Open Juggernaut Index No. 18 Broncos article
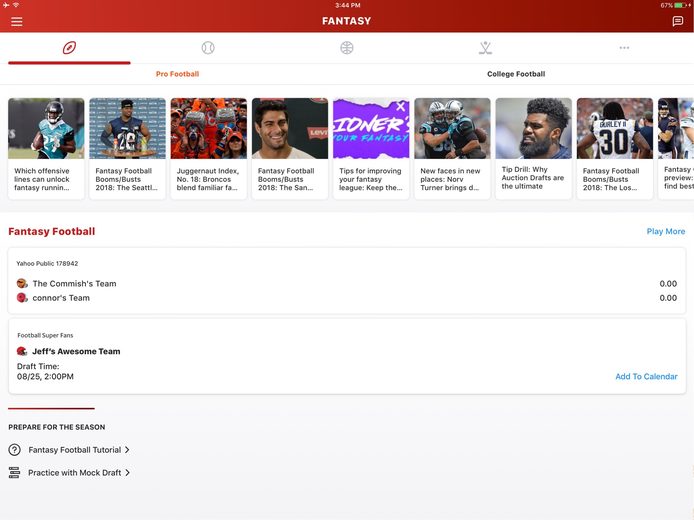 [x=208, y=148]
